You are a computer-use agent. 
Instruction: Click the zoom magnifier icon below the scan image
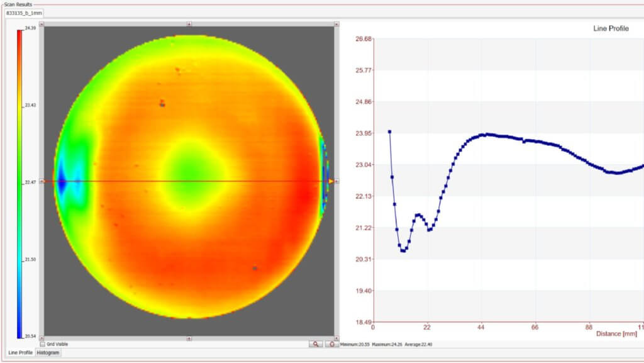click(x=316, y=343)
